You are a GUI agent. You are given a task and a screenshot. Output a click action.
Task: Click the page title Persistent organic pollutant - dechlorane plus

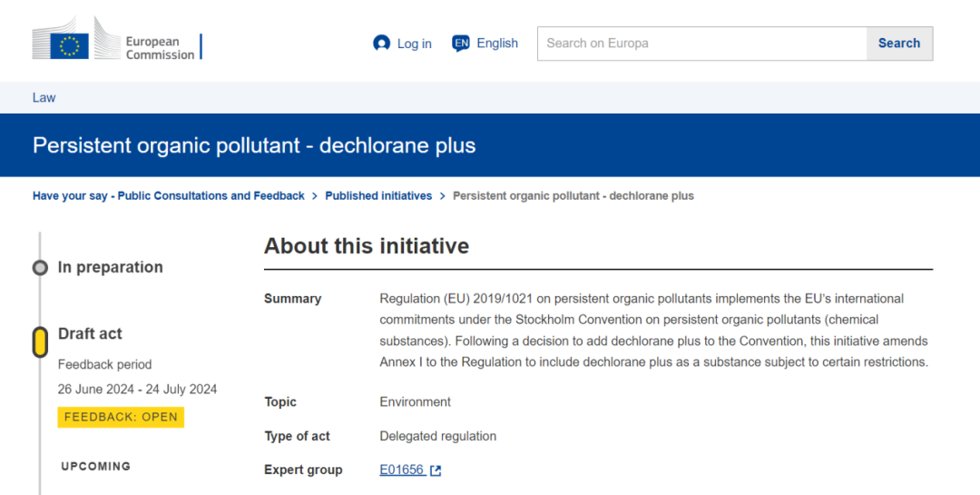click(254, 145)
